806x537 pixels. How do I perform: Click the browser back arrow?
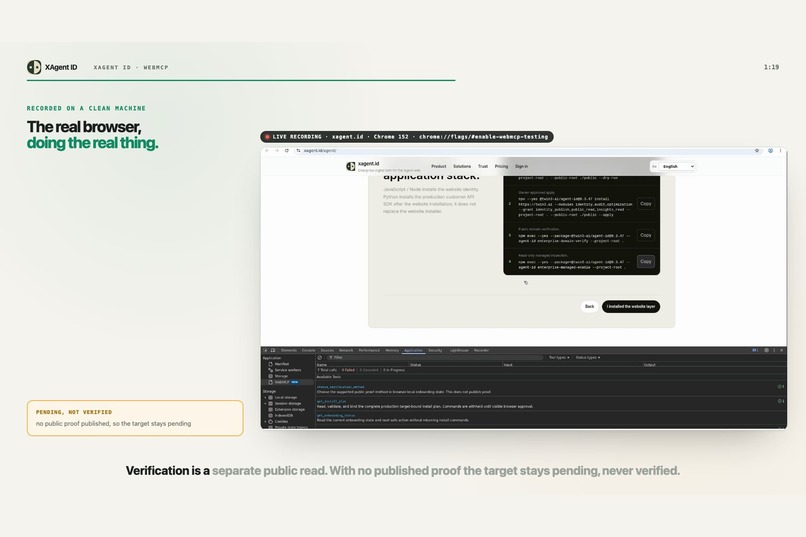click(267, 151)
